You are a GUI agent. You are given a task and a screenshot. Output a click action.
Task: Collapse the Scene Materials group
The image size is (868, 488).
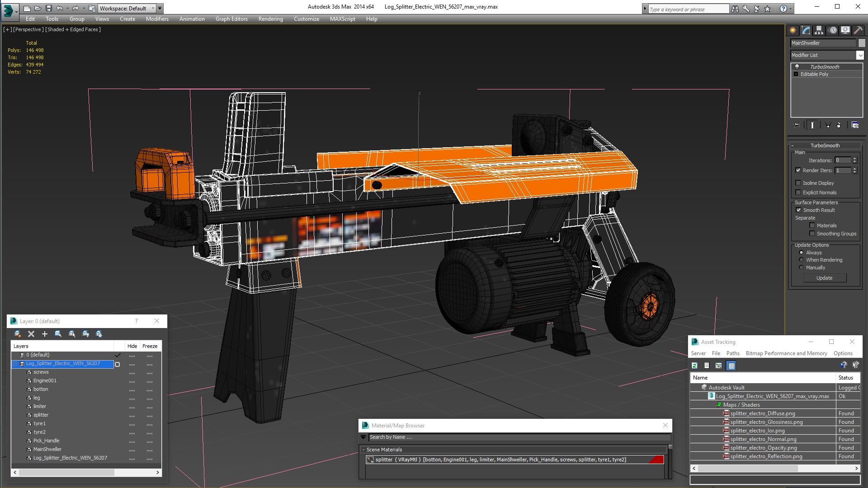pos(363,450)
